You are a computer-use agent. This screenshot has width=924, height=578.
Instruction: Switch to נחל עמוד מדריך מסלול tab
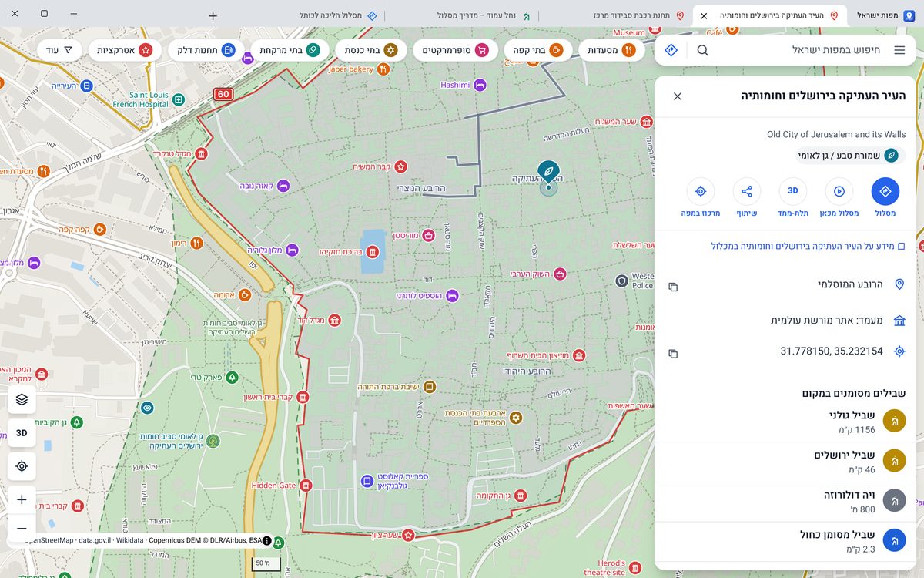pos(460,15)
